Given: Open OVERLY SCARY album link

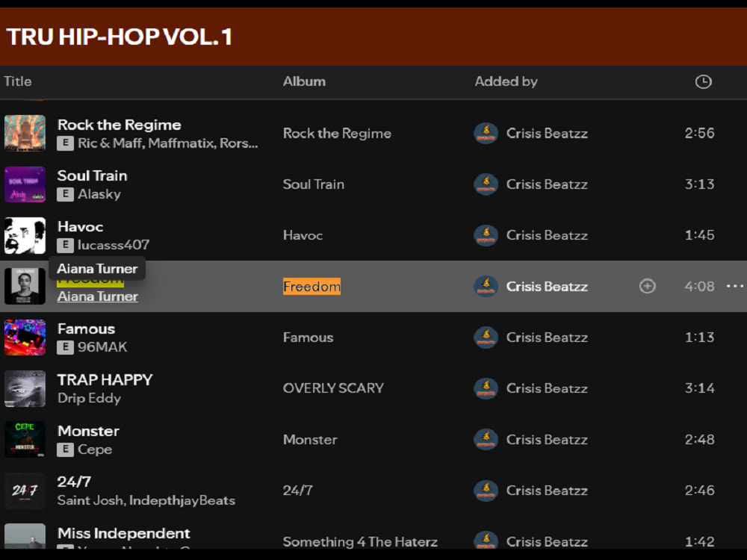Looking at the screenshot, I should tap(333, 388).
